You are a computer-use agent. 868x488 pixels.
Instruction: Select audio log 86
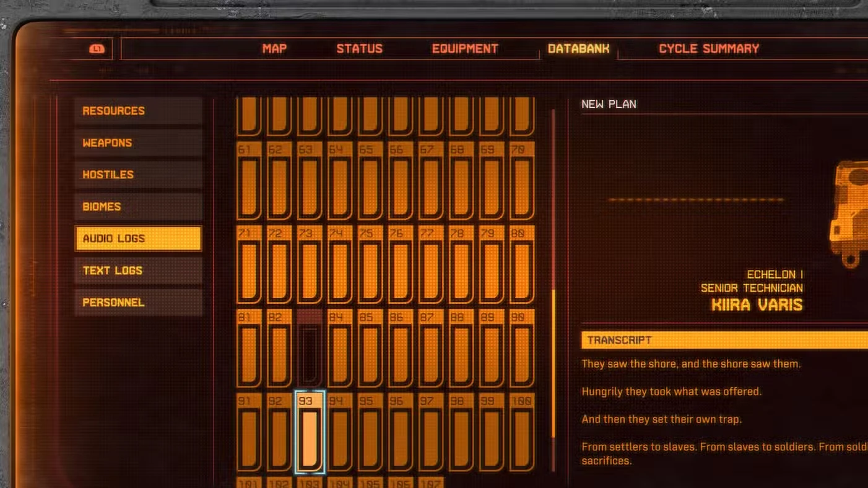(x=401, y=349)
